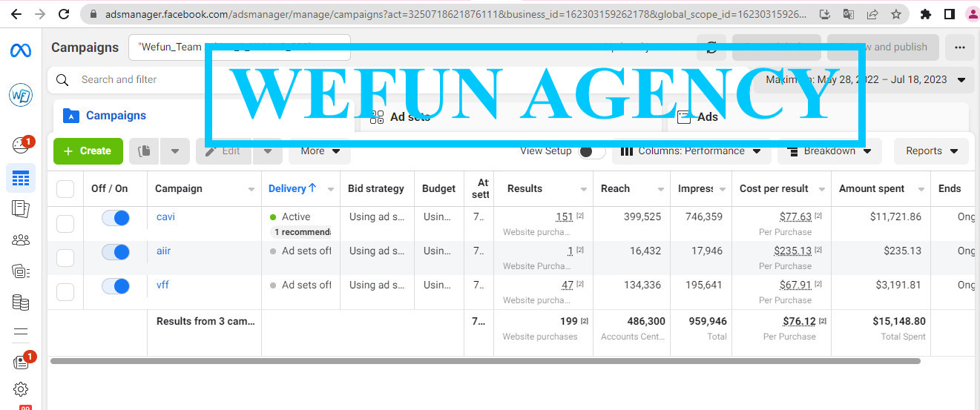Open the Ads reporting pages icon
The width and height of the screenshot is (980, 410).
pyautogui.click(x=21, y=208)
